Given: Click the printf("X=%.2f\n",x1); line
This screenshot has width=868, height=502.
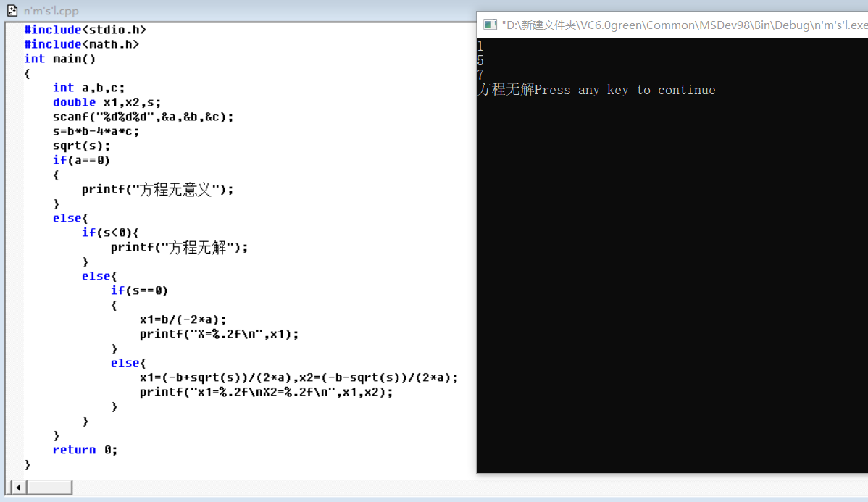Looking at the screenshot, I should [220, 334].
